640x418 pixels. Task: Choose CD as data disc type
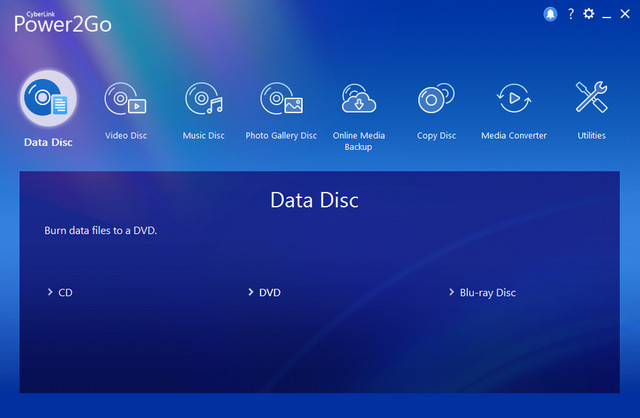[65, 293]
